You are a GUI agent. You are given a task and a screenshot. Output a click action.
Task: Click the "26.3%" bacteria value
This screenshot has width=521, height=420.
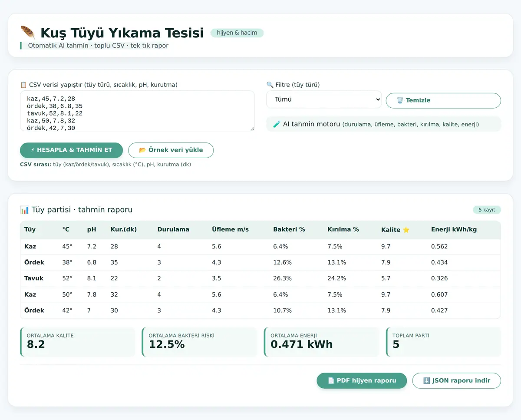click(x=282, y=278)
